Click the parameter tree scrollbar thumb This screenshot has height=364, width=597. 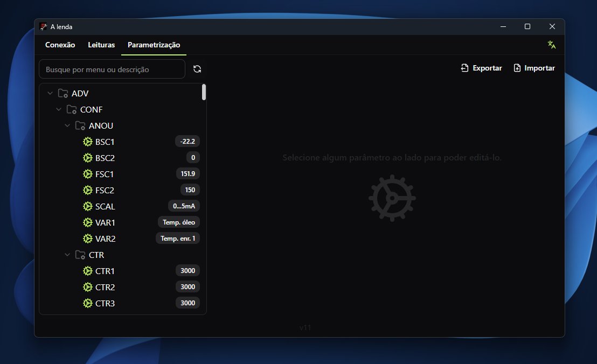204,92
